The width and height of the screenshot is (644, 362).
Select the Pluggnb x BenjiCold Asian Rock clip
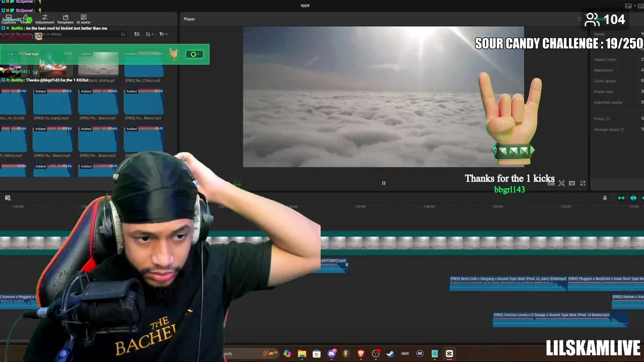(606, 284)
